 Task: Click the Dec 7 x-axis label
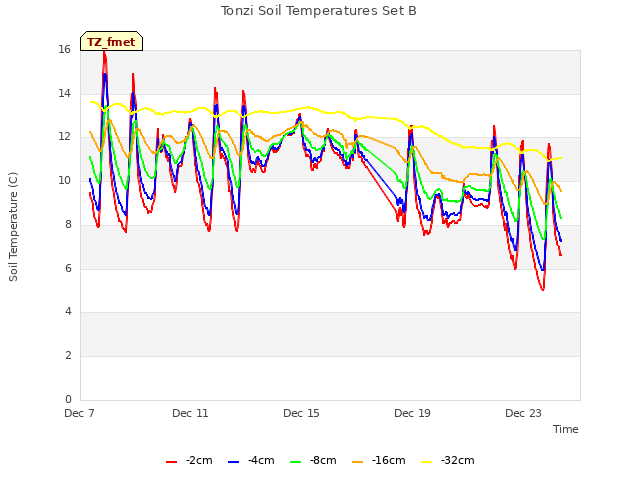80,413
